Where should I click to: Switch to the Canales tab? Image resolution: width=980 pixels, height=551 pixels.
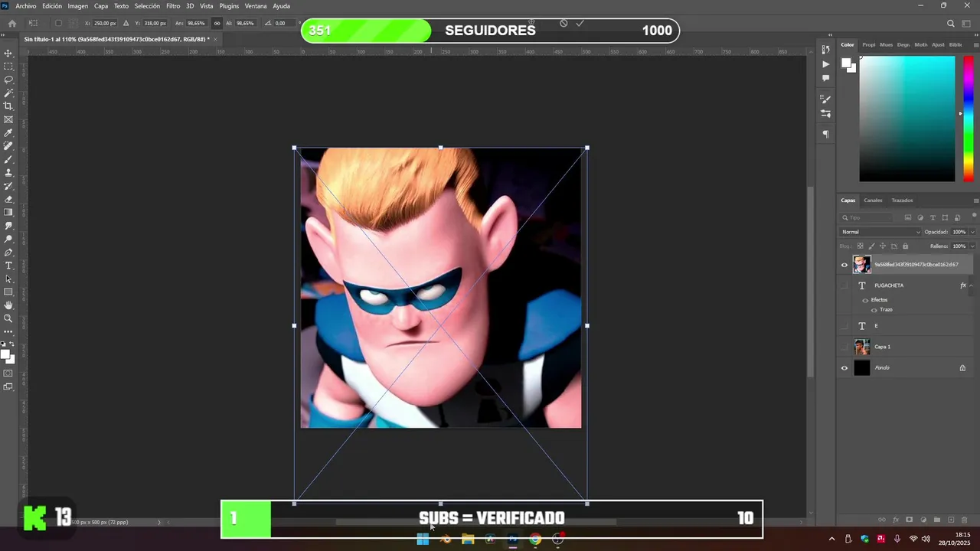pyautogui.click(x=873, y=201)
